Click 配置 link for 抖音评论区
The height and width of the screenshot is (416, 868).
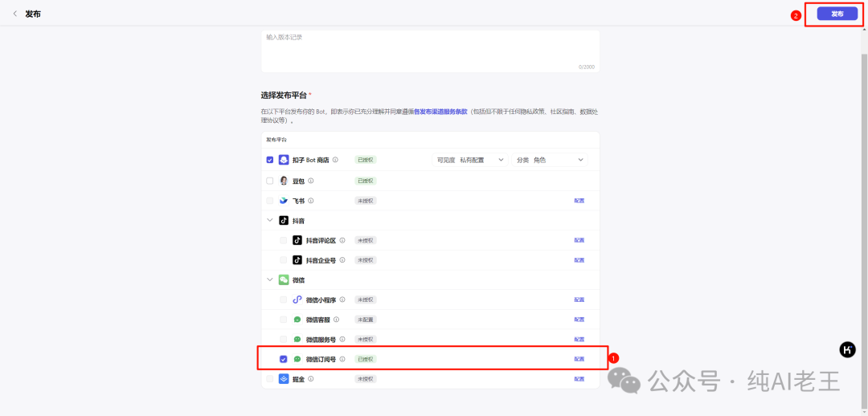pos(579,240)
